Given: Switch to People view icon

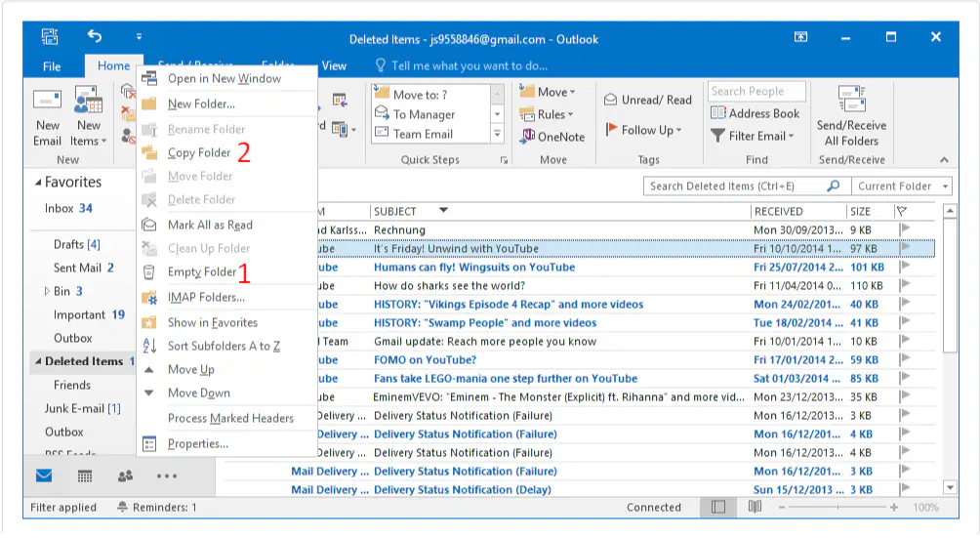Looking at the screenshot, I should coord(125,476).
